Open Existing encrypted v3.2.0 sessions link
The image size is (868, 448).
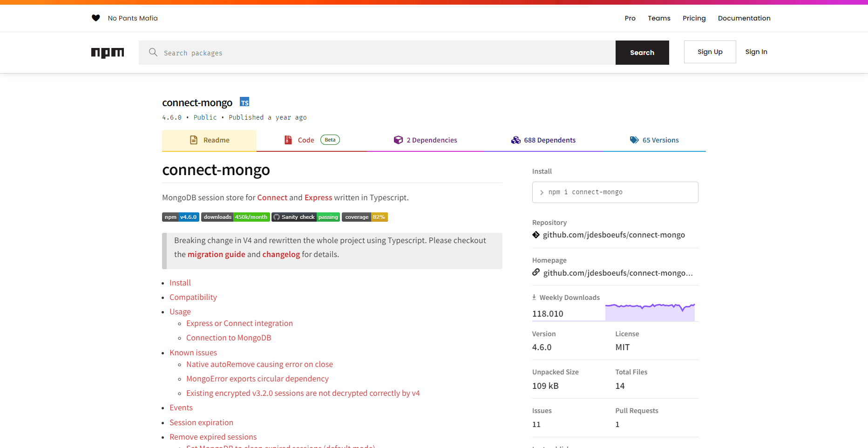tap(303, 393)
